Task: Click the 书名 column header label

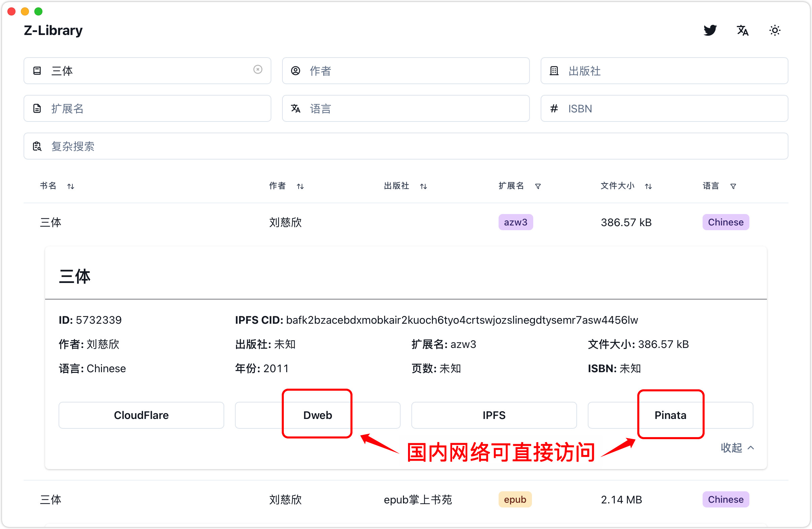Action: click(x=48, y=186)
